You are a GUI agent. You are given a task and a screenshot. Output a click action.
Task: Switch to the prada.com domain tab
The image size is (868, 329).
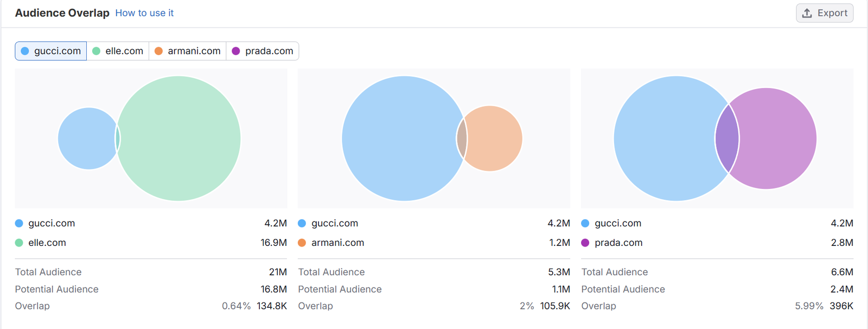(x=263, y=51)
